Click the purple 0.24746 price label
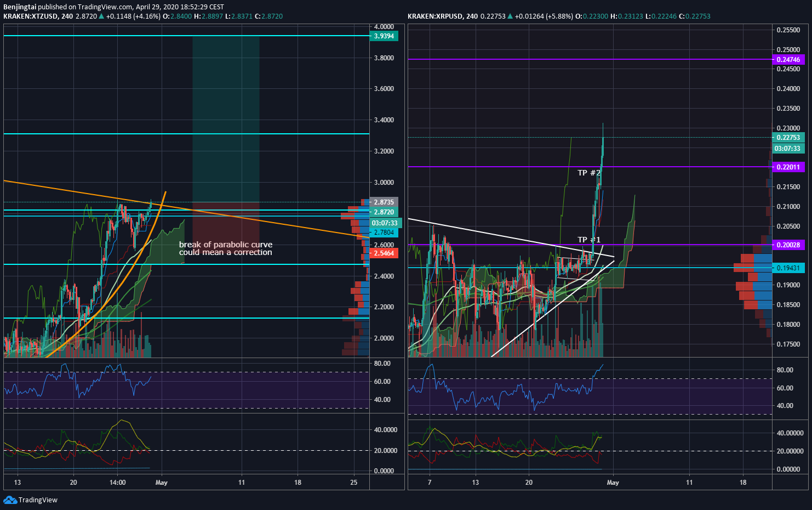Viewport: 812px width, 510px height. coord(788,60)
